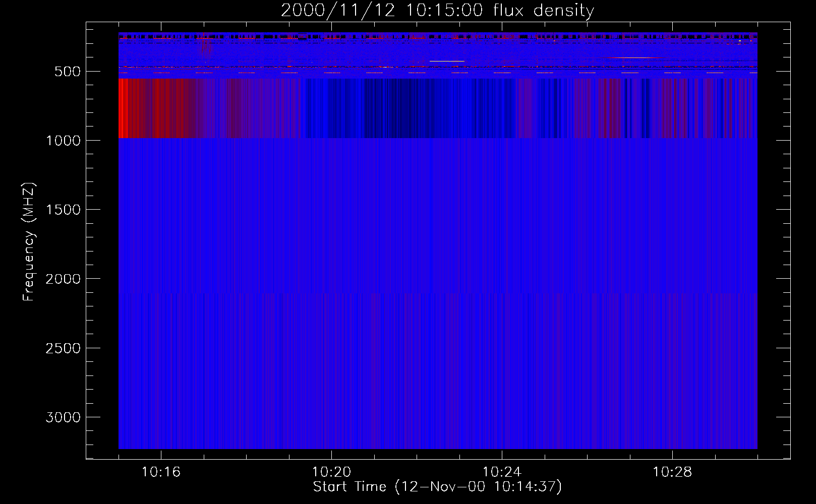The width and height of the screenshot is (816, 504).
Task: Click the 1500 frequency tick label
Action: (63, 210)
